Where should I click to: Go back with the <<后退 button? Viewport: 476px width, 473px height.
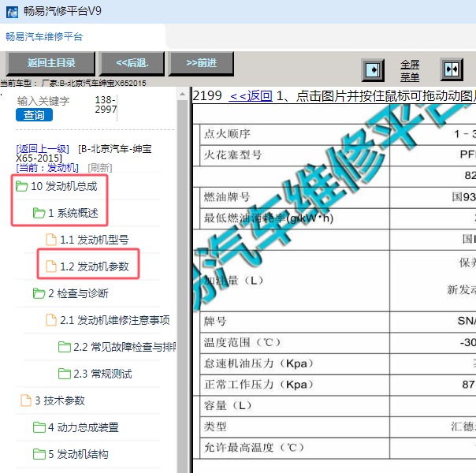[x=132, y=63]
